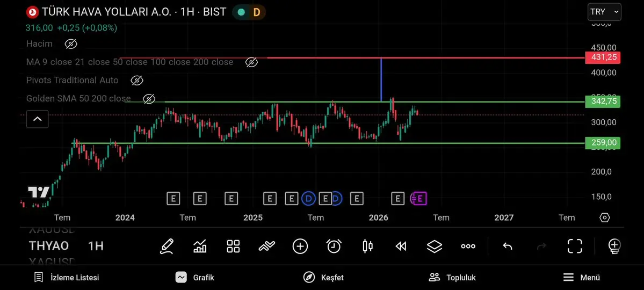Change chart type via candlestick icon
Viewport: 644px width, 290px height.
[367, 247]
